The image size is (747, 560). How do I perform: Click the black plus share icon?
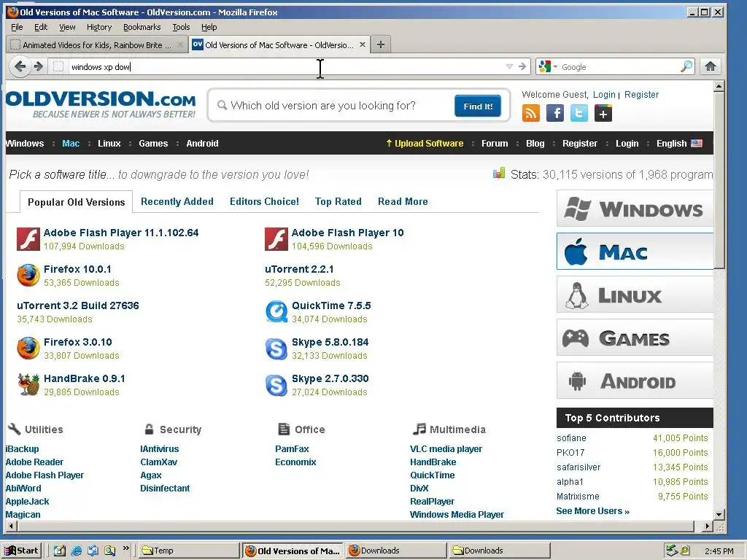point(603,113)
